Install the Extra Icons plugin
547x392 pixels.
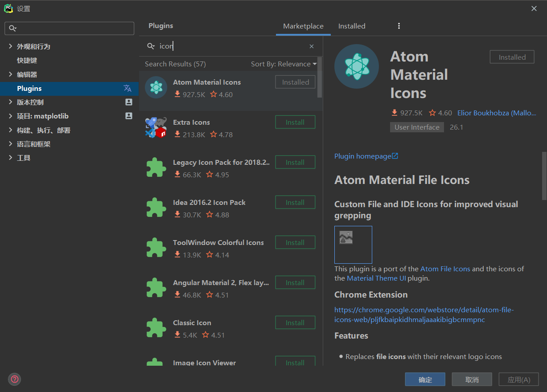295,122
